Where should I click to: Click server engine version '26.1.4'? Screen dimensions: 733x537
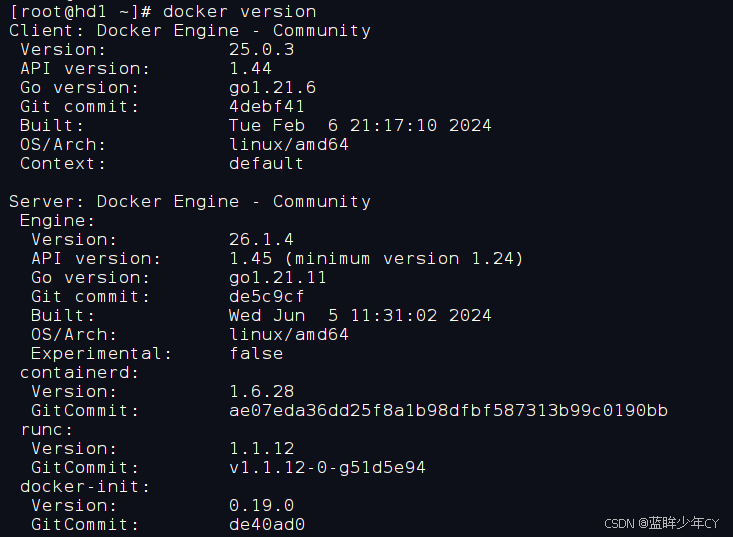(261, 240)
